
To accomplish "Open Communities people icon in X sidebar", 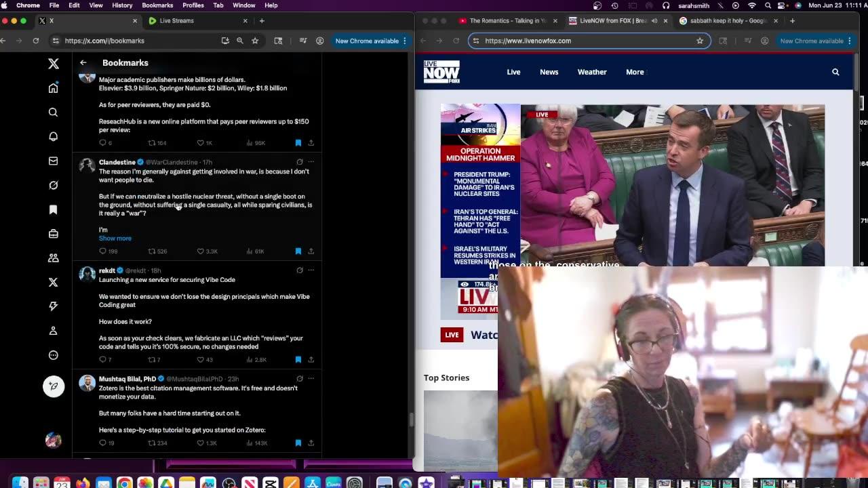I will coord(54,258).
